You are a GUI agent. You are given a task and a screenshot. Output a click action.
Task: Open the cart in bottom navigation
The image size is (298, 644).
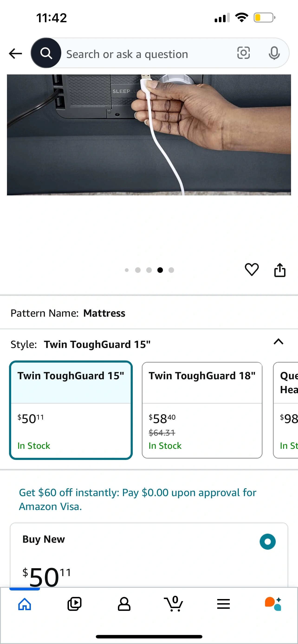[174, 604]
